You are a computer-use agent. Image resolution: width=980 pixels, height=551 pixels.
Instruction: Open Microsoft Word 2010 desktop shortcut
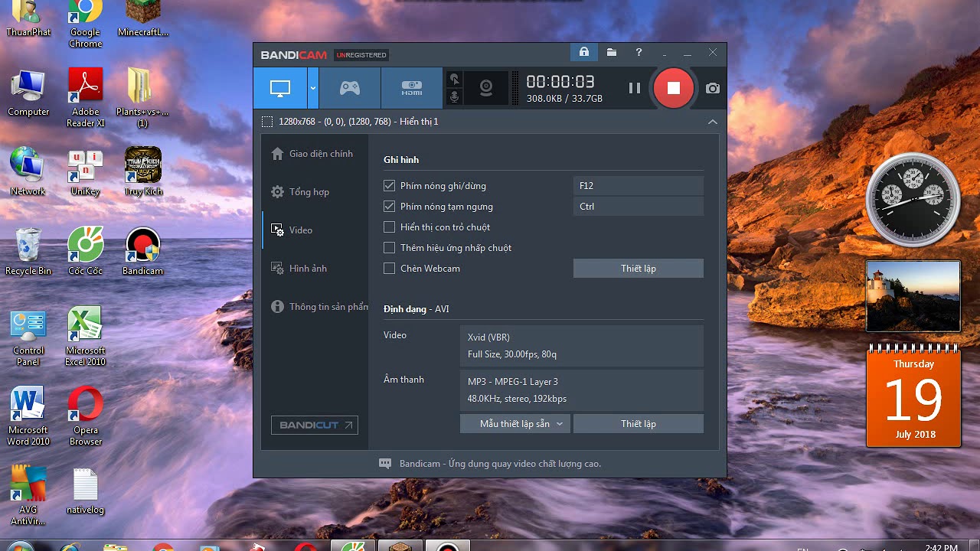pyautogui.click(x=28, y=416)
